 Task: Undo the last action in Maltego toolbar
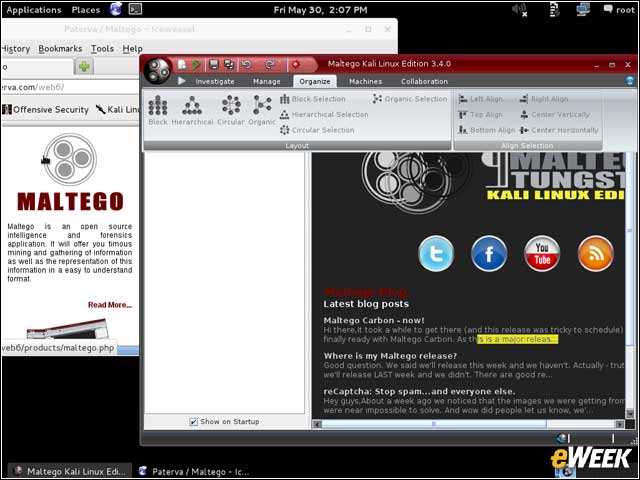coord(247,64)
